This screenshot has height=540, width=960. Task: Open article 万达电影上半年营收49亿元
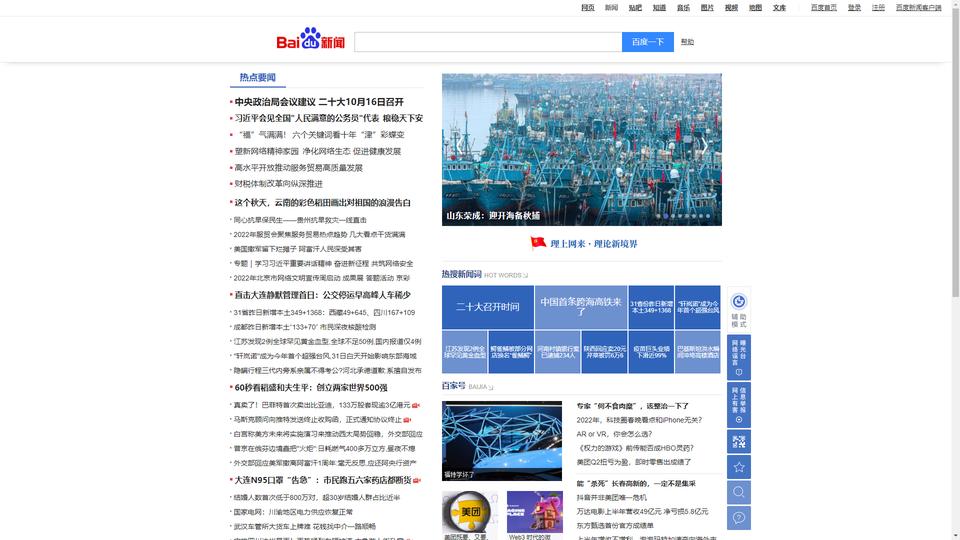pos(642,511)
